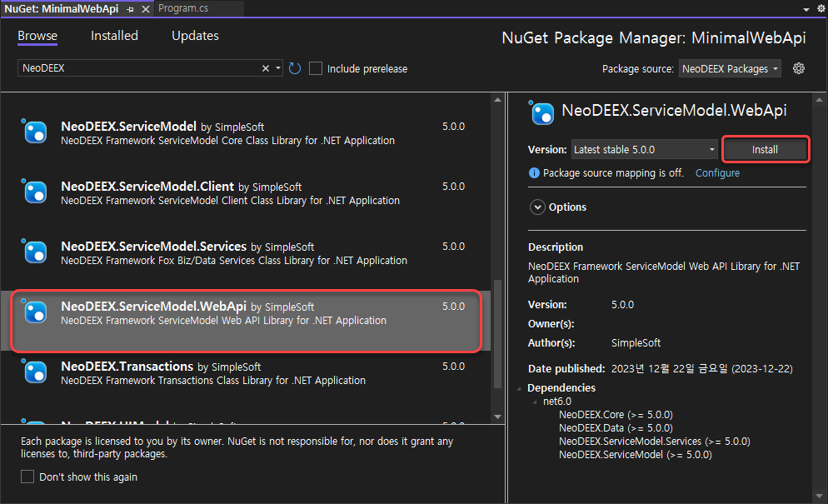Select the NeoDEEX.ServiceModel.WebApi title in the list

[153, 307]
